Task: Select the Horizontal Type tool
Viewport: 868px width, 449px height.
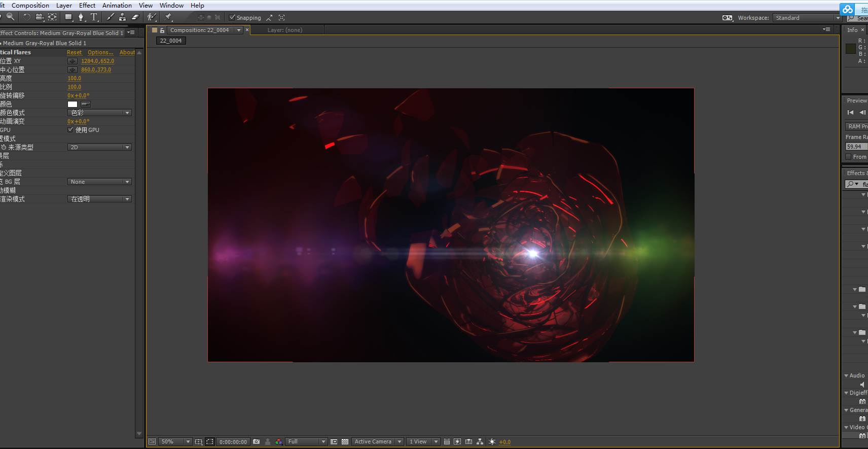Action: click(94, 17)
